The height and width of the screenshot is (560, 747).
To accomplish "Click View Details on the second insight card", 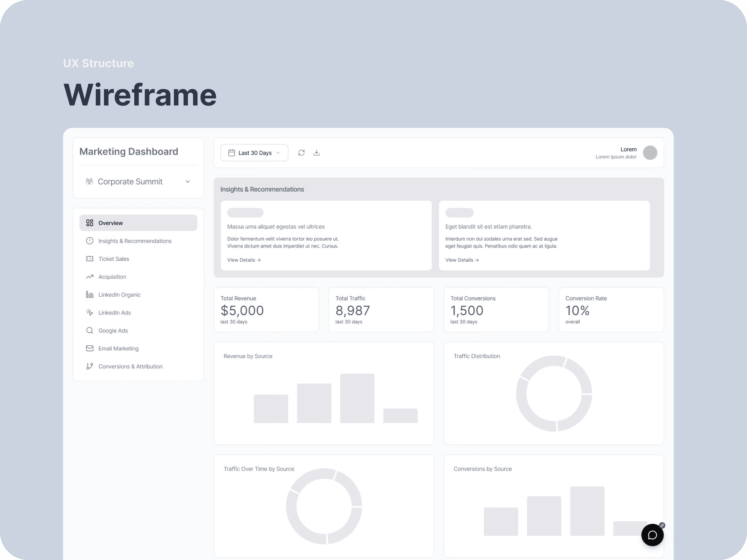I will tap(462, 259).
